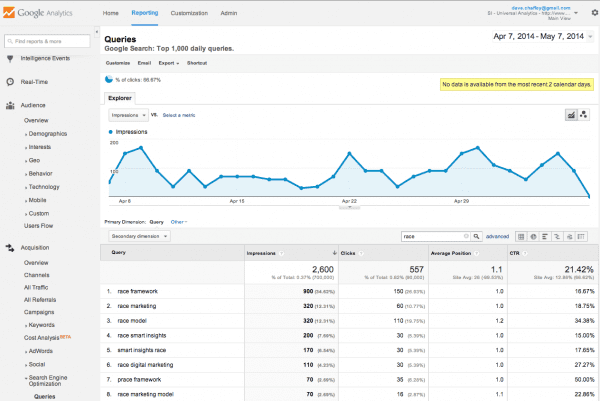Click Select a metric link

click(x=179, y=115)
